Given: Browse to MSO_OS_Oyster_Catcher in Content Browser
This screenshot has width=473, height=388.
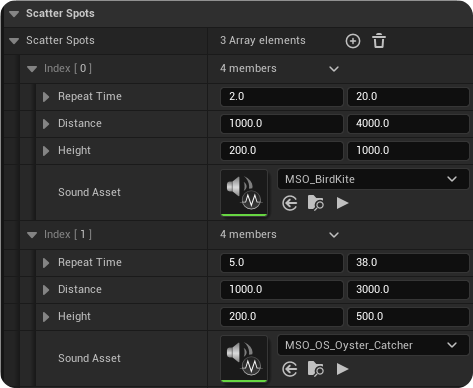Looking at the screenshot, I should coord(315,369).
